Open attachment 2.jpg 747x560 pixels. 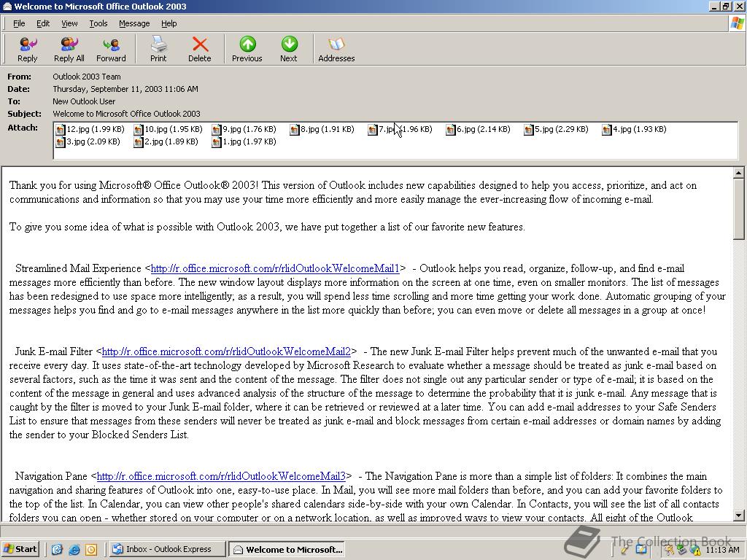(x=166, y=142)
